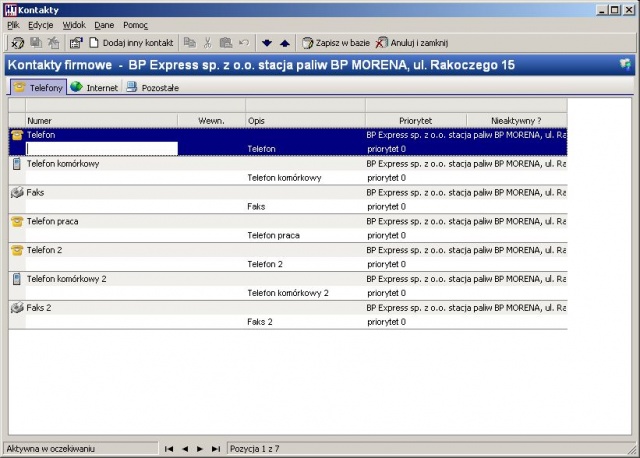Image resolution: width=640 pixels, height=458 pixels.
Task: Maximize the Kontakty window
Action: point(615,10)
